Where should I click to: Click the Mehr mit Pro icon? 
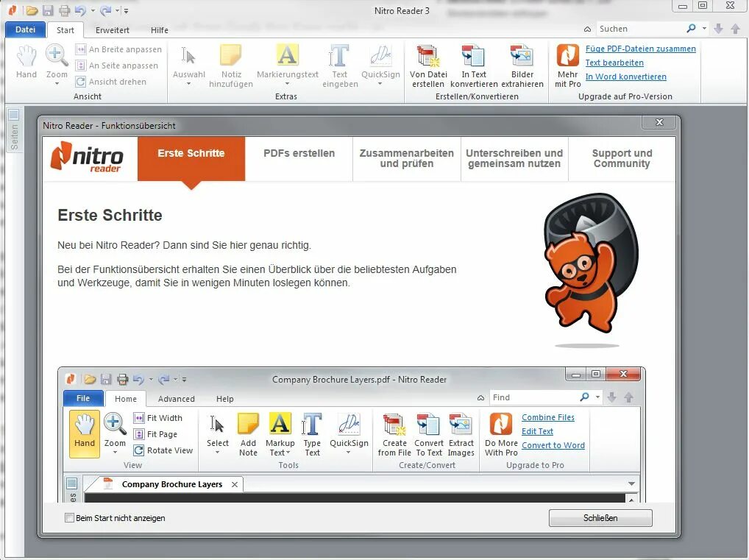coord(567,55)
